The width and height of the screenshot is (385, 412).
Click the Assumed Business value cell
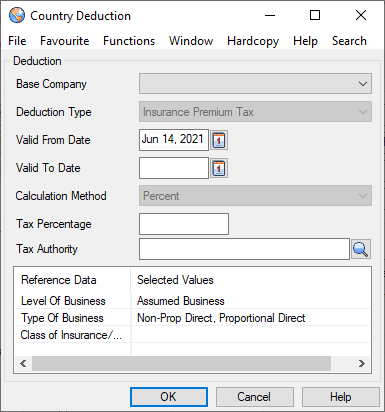pyautogui.click(x=181, y=301)
